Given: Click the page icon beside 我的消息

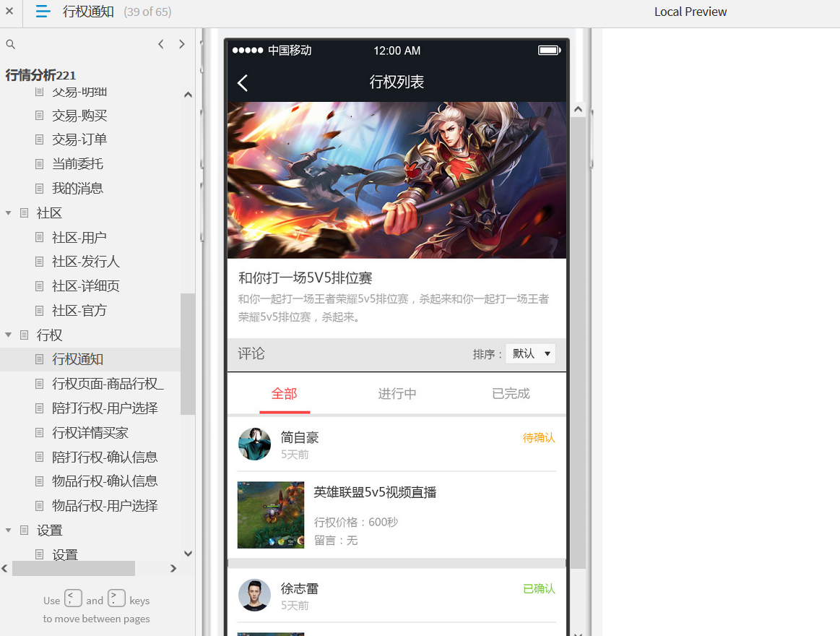Looking at the screenshot, I should tap(39, 188).
